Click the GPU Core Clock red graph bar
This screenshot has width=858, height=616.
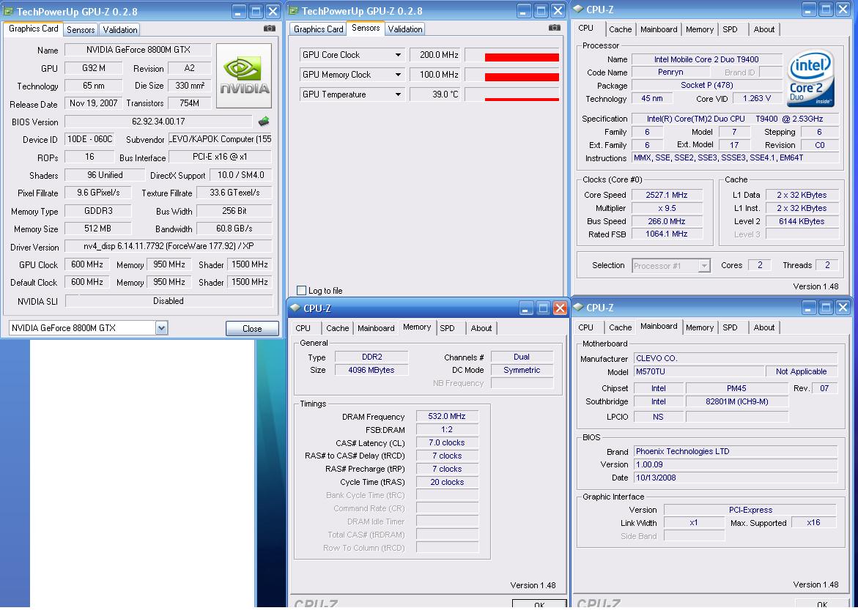tap(522, 57)
